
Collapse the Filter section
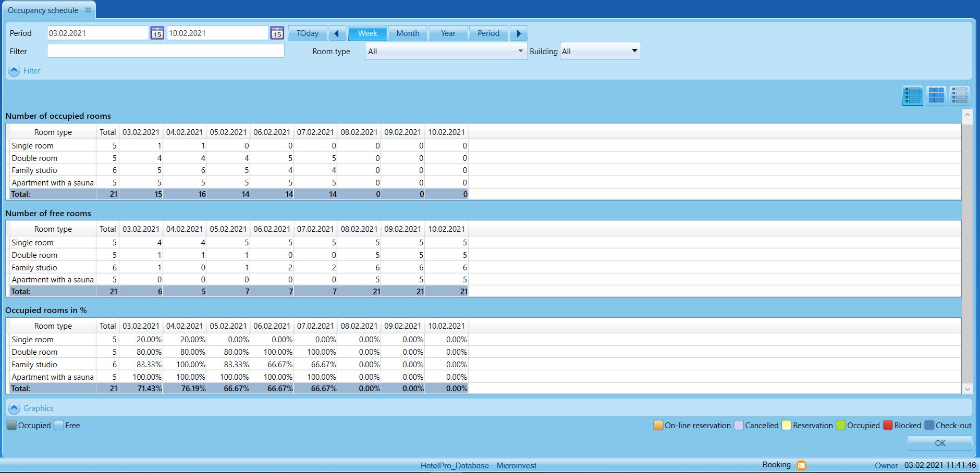15,70
